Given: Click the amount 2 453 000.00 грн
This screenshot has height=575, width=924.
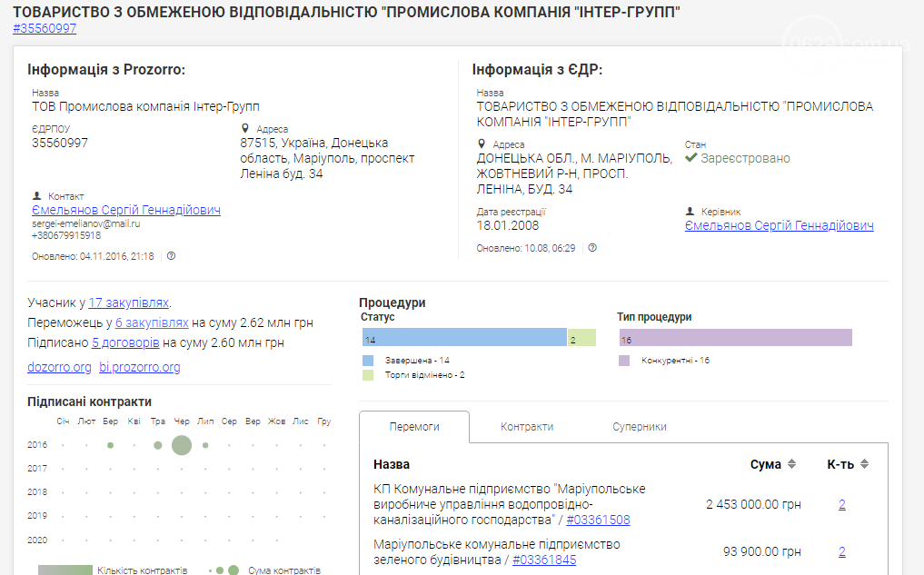Looking at the screenshot, I should pos(754,505).
